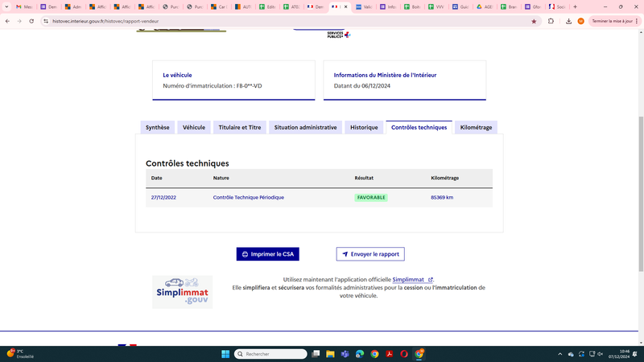This screenshot has width=644, height=362.
Task: Click the site information icon in address bar
Action: click(x=46, y=22)
